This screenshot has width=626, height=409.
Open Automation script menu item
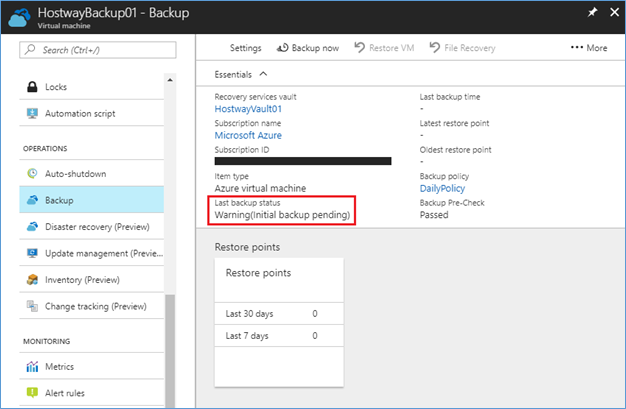pyautogui.click(x=92, y=113)
